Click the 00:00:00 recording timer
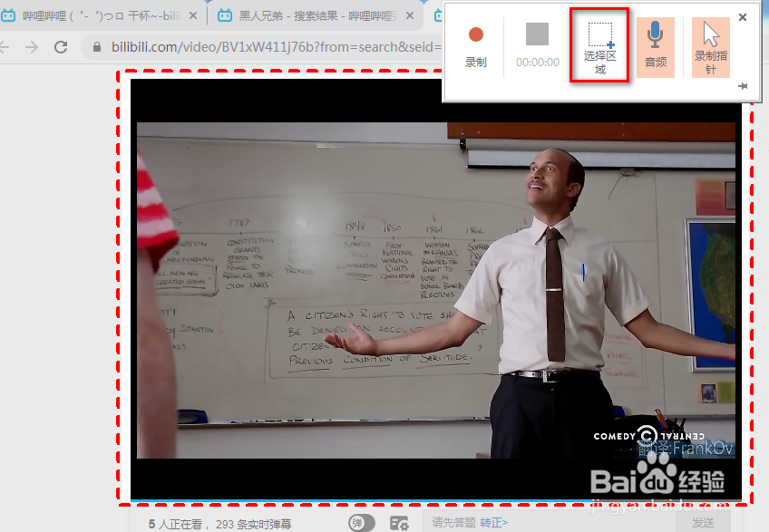Viewport: 769px width, 532px height. [538, 63]
